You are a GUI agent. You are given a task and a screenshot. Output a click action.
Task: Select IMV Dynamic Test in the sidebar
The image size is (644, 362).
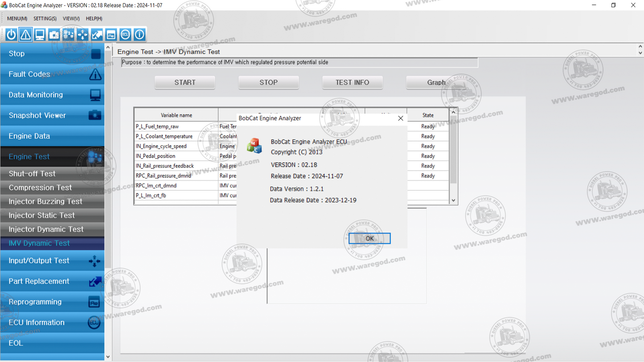(x=38, y=243)
